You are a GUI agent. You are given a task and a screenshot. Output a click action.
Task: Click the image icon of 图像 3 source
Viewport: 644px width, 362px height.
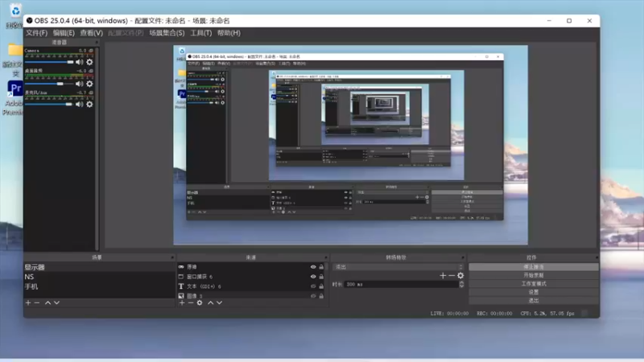click(x=181, y=295)
